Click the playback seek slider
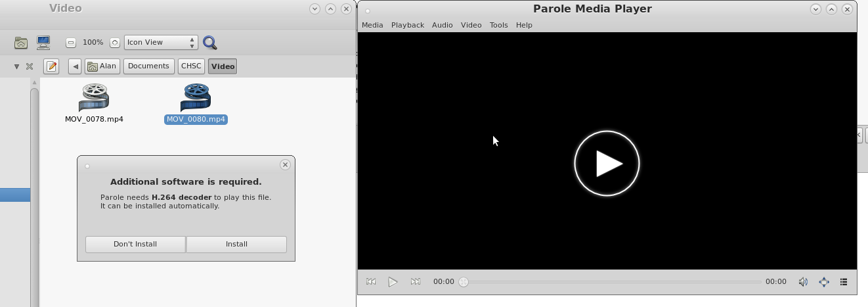The image size is (868, 307). click(611, 282)
